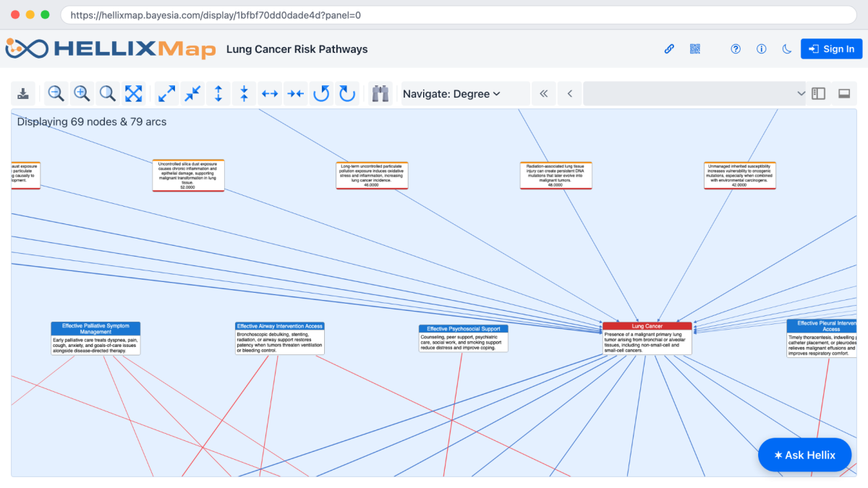
Task: Open help with the question mark icon
Action: tap(736, 49)
